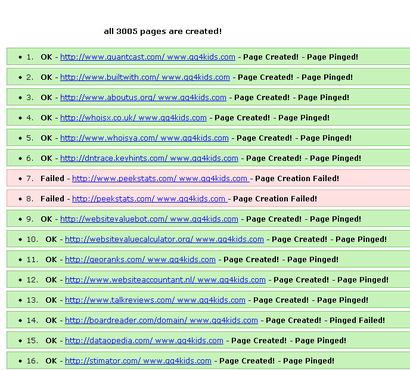Screen dimensions: 410x370
Task: Click 'Page Pinged!' status in row 1
Action: tap(332, 57)
